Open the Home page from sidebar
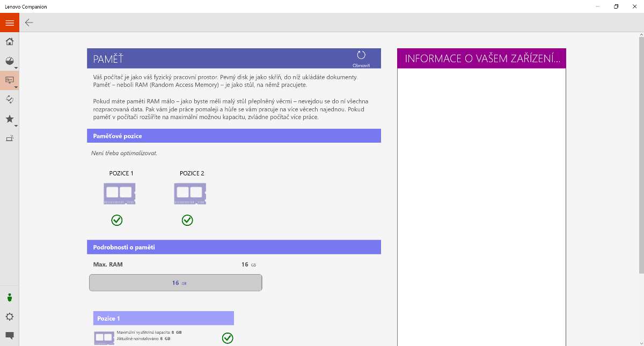This screenshot has height=346, width=644. pos(9,42)
